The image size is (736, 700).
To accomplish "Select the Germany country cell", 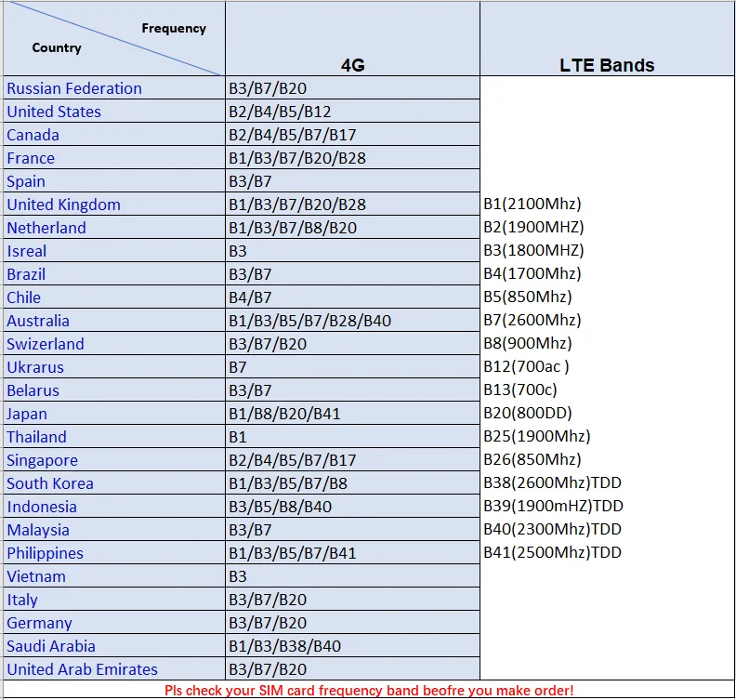I will tap(114, 623).
